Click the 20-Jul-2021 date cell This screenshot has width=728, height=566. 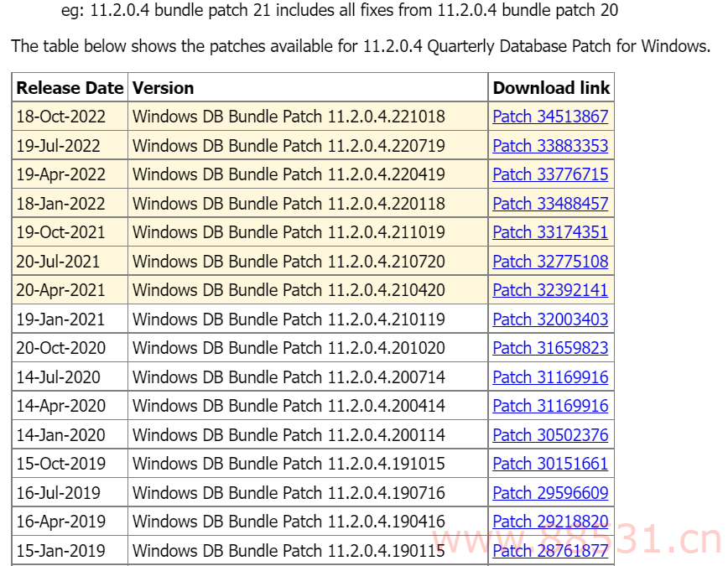[x=70, y=262]
